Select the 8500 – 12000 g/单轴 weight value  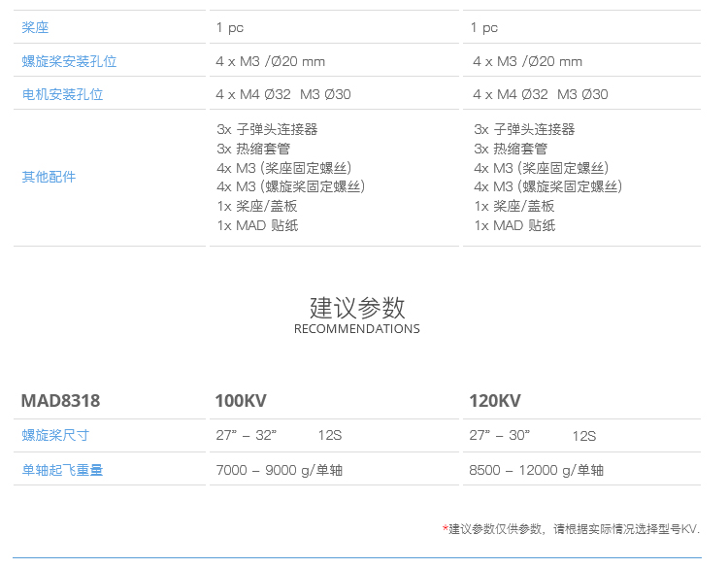tap(536, 470)
